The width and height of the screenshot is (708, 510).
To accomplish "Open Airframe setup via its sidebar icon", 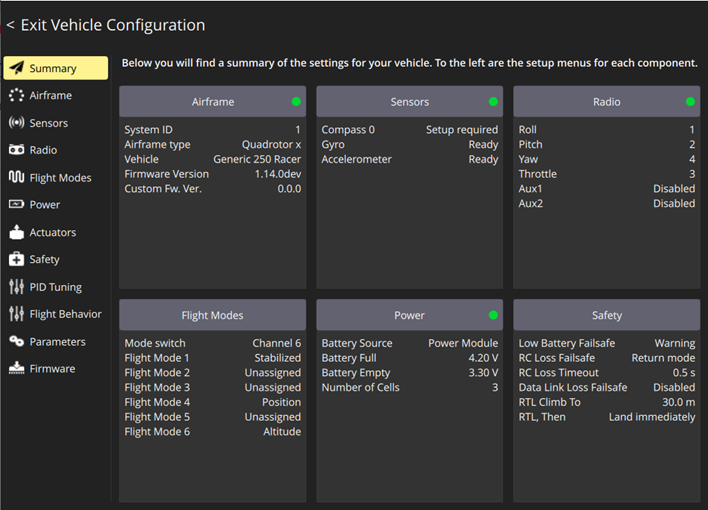I will point(16,96).
